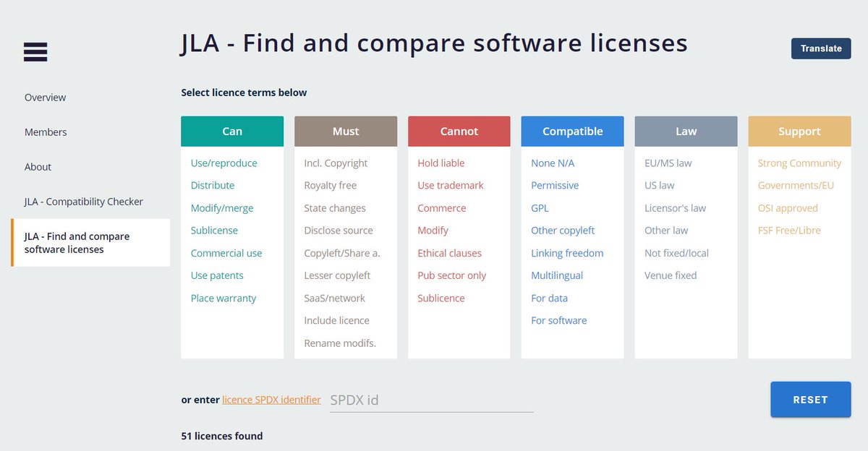Viewport: 868px width, 451px height.
Task: Toggle Sublicense under Can
Action: (214, 231)
